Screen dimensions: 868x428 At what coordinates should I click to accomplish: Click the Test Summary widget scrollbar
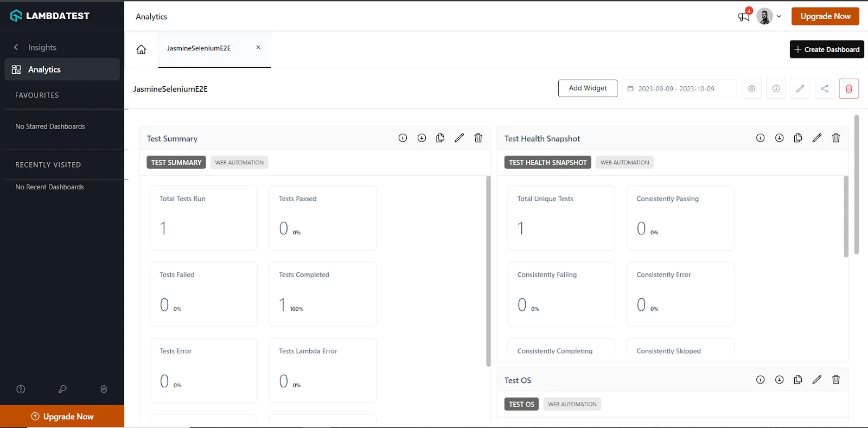coord(488,271)
